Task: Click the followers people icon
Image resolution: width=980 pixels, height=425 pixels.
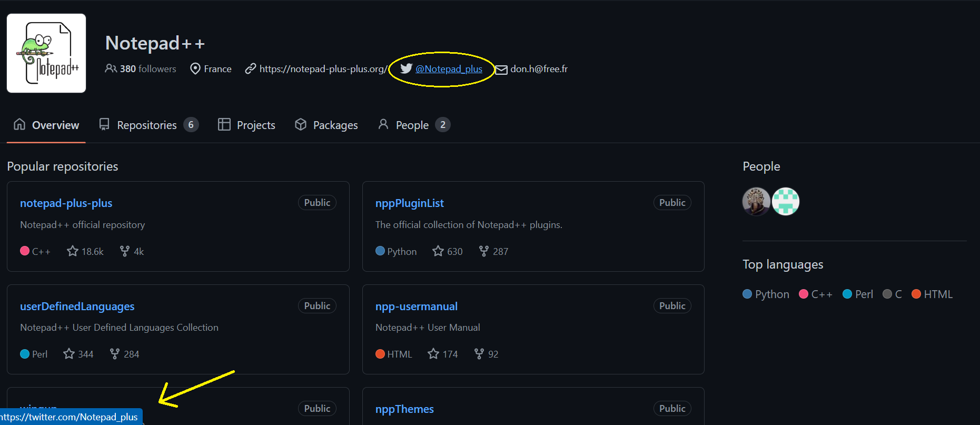Action: tap(111, 68)
